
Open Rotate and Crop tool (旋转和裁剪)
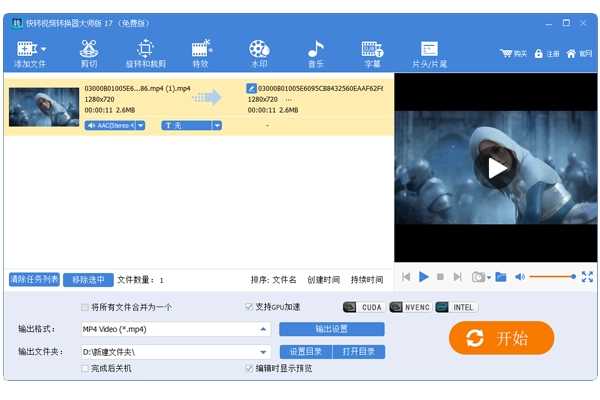pos(145,54)
